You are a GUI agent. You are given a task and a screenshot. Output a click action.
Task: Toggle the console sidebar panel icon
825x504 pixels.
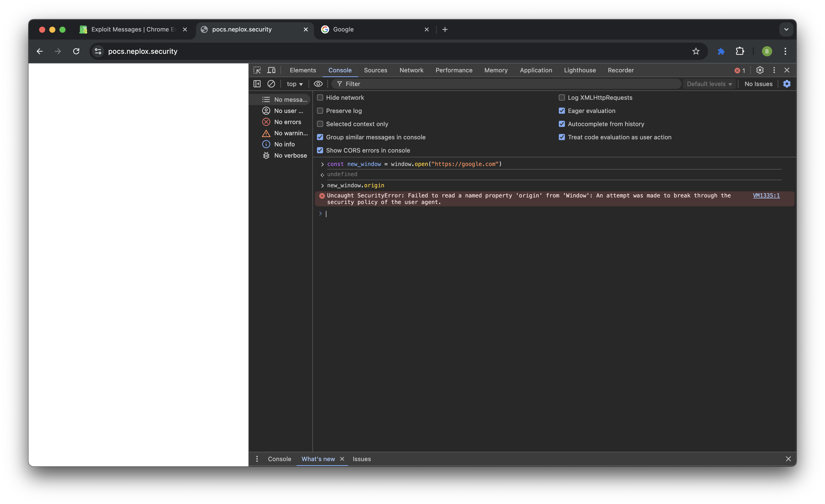[257, 84]
